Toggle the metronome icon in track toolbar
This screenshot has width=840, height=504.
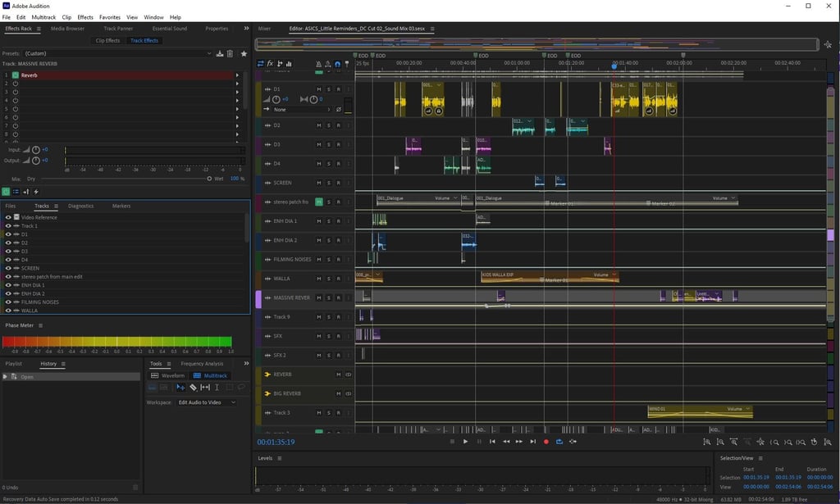pyautogui.click(x=319, y=64)
